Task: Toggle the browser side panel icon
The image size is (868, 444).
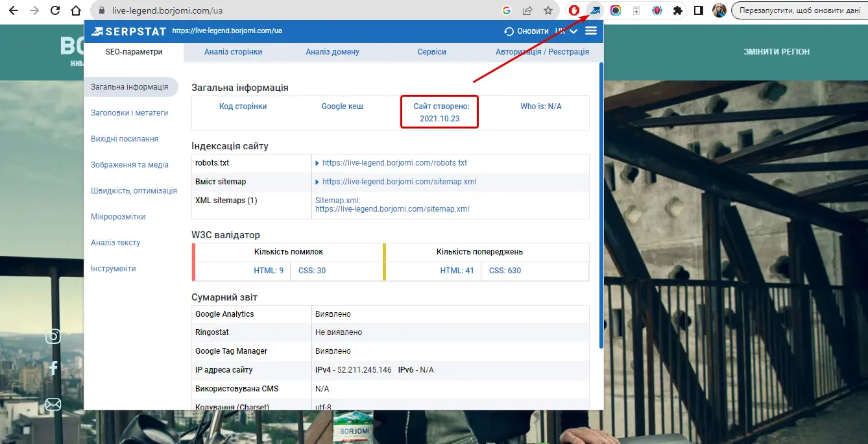Action: [x=699, y=10]
